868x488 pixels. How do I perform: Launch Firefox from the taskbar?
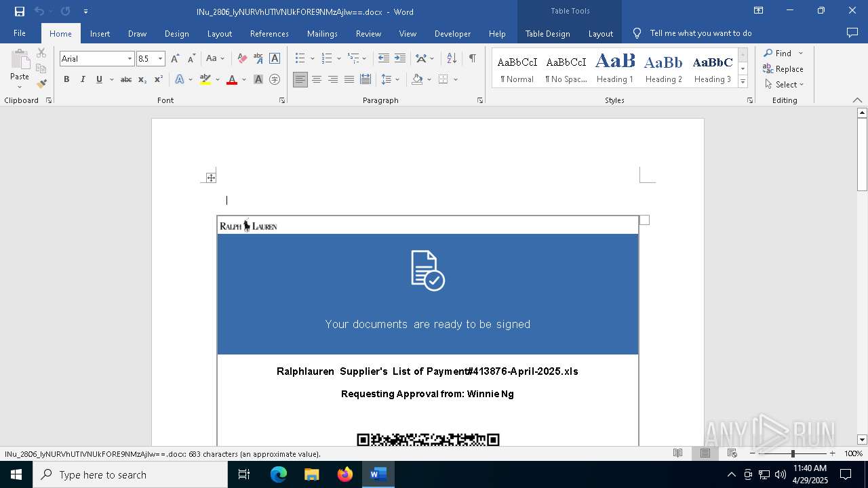(345, 474)
